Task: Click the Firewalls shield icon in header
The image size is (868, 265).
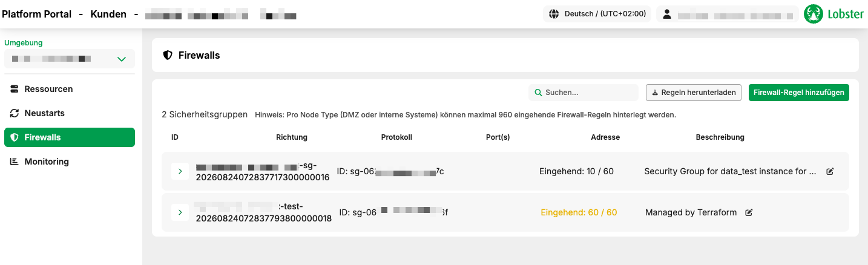Action: click(168, 55)
